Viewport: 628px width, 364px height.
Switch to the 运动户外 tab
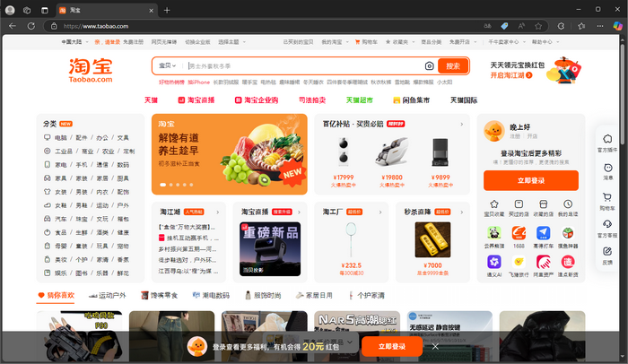(x=108, y=295)
